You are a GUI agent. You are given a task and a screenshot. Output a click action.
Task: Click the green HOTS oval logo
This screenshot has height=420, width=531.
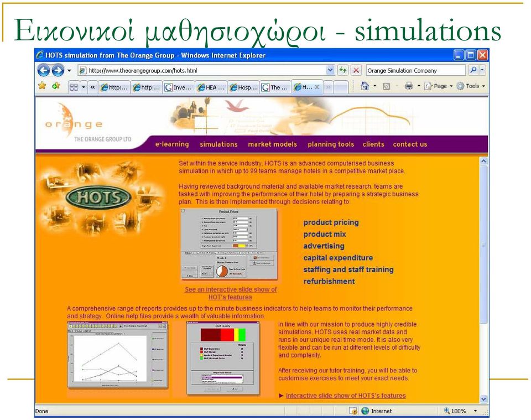pyautogui.click(x=98, y=197)
